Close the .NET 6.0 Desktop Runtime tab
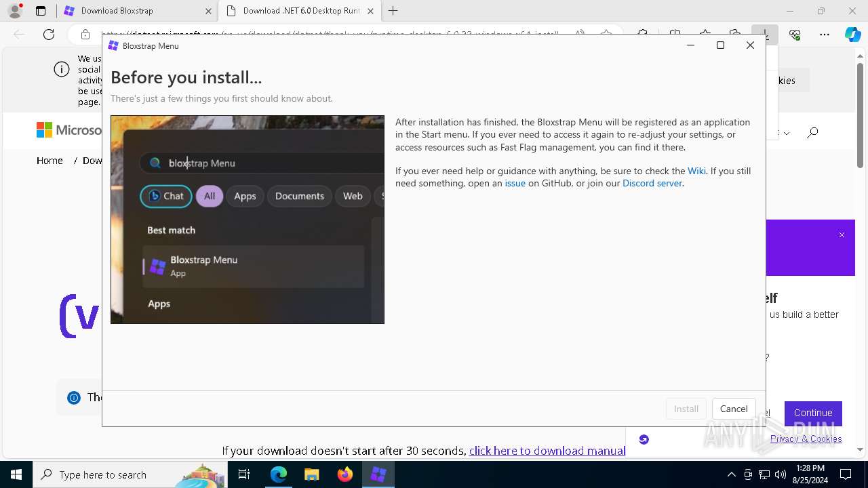Screen dimensions: 868x488 click(370, 11)
